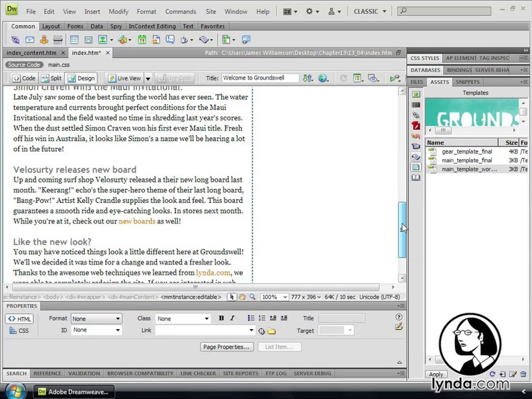Click the Title input field

pyautogui.click(x=260, y=78)
